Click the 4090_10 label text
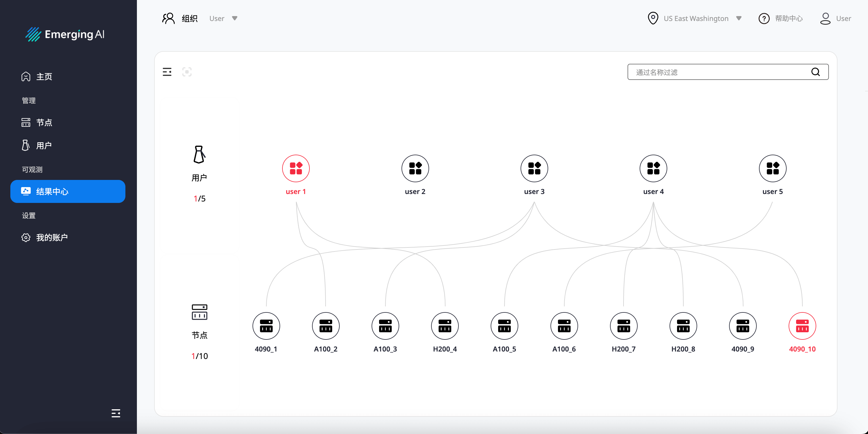This screenshot has width=868, height=434. pos(802,349)
